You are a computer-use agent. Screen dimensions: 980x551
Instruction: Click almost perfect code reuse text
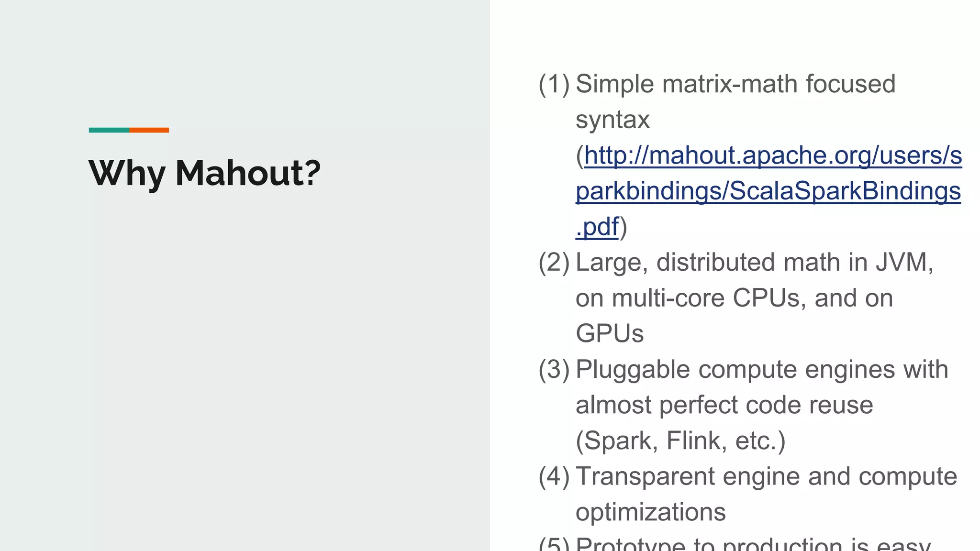pyautogui.click(x=724, y=405)
